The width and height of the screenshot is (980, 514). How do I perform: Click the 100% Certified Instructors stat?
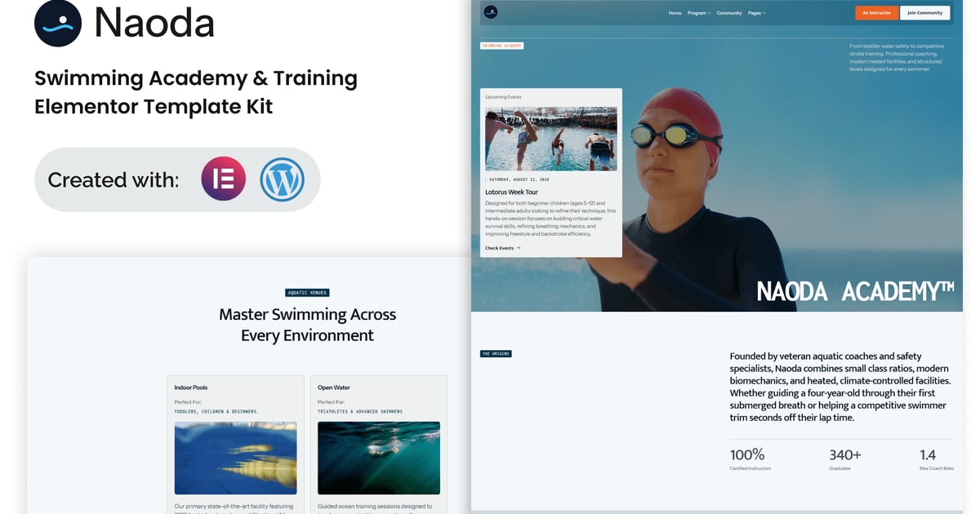click(750, 459)
